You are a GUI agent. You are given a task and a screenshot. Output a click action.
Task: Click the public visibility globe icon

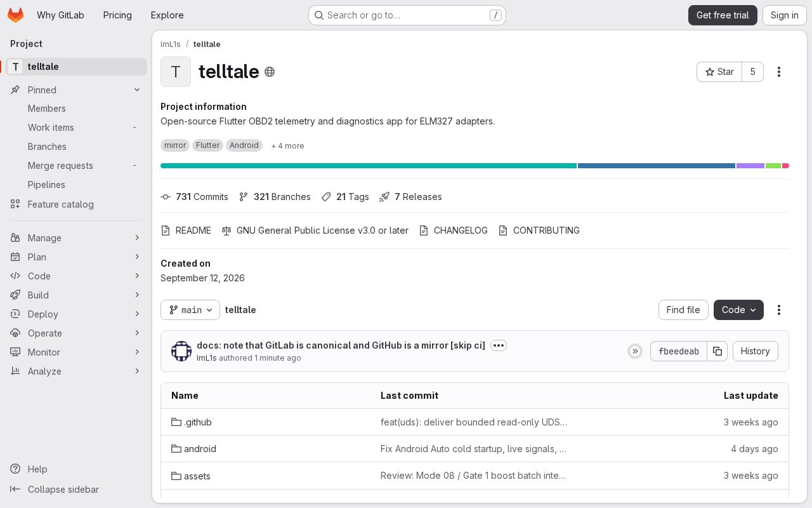[x=270, y=72]
